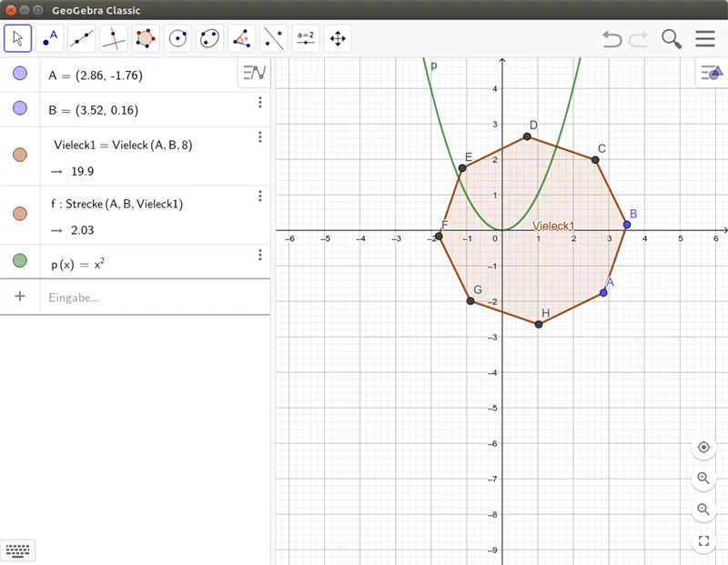Activate the Line through two points tool
Image resolution: width=728 pixels, height=565 pixels.
click(82, 38)
